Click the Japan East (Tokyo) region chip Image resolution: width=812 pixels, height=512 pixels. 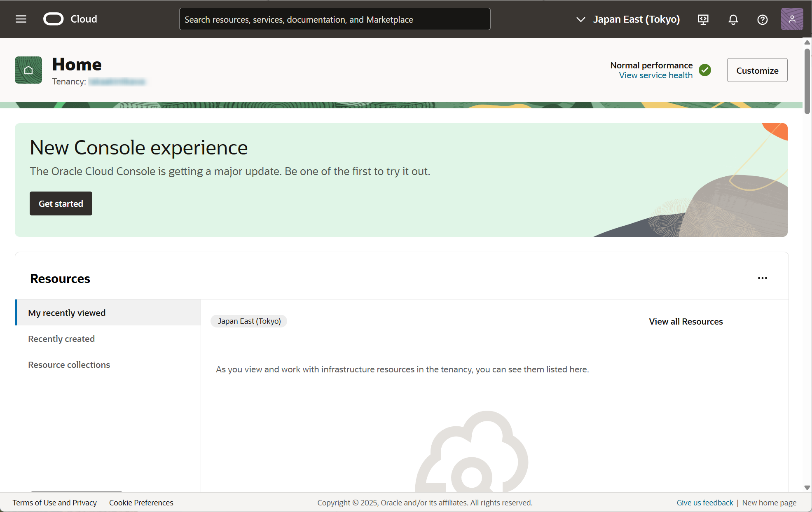249,321
